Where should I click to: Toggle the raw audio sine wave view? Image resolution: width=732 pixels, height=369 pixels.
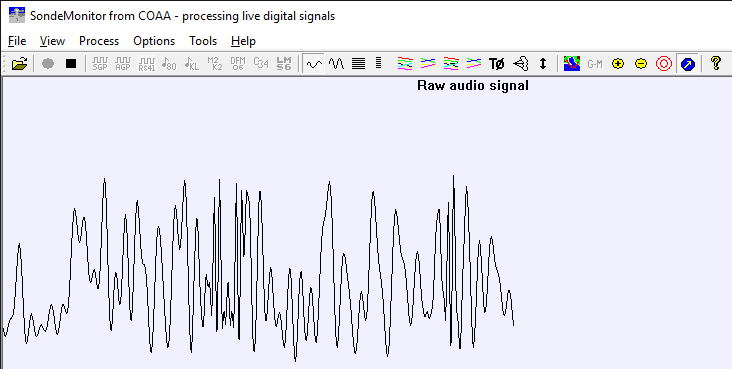pyautogui.click(x=314, y=64)
